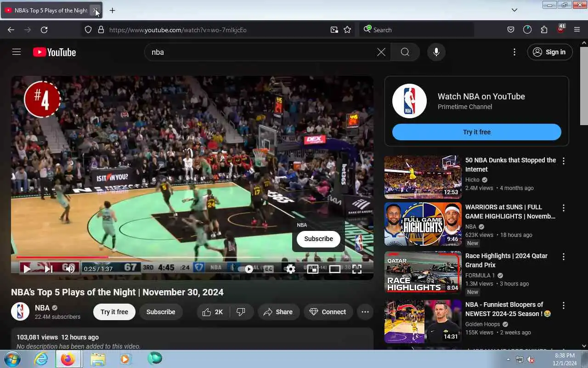
Task: Clear the 'nba' search query with the X
Action: point(381,52)
